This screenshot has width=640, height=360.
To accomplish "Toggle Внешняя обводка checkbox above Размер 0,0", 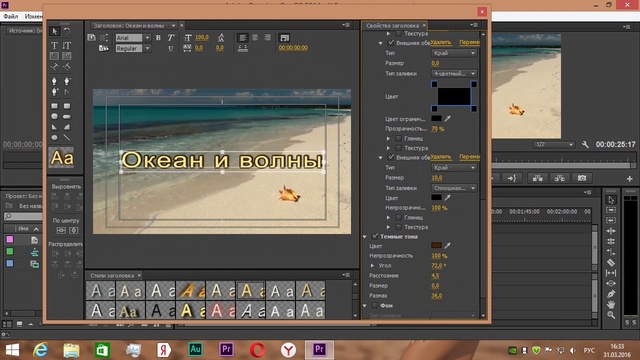I will [391, 42].
